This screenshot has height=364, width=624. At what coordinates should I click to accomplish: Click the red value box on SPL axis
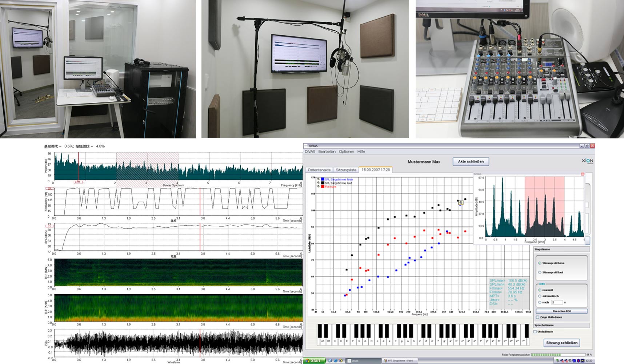tap(50, 226)
